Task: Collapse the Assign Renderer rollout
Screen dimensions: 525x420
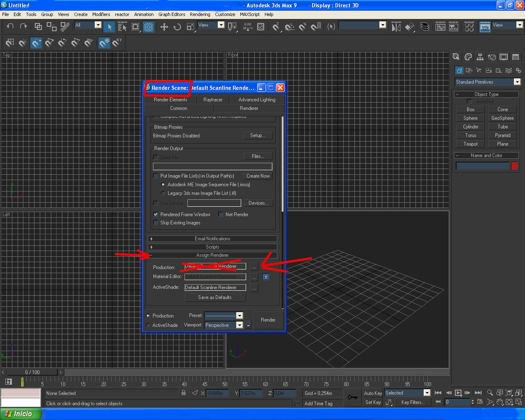Action: (212, 255)
